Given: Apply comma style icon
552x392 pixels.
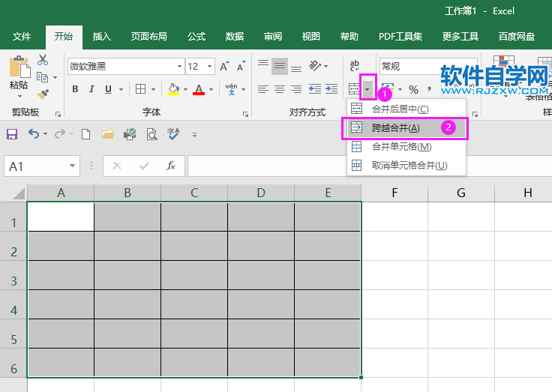Looking at the screenshot, I should [430, 89].
